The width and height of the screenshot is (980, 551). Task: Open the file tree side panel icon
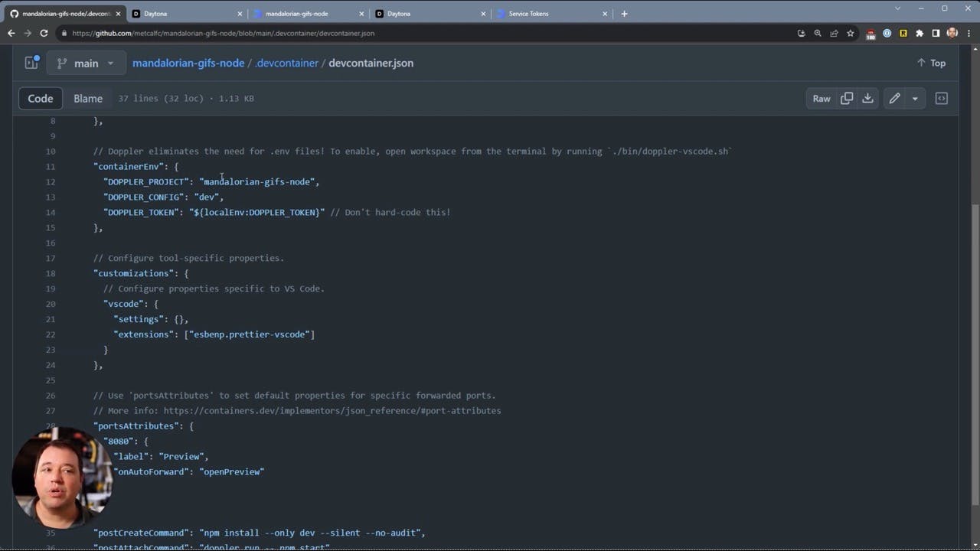(x=31, y=63)
